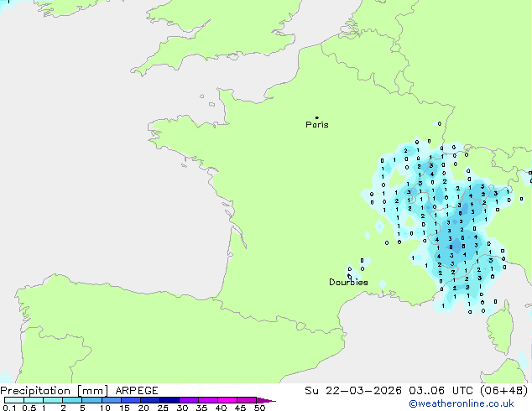Pick the 5–10 mm legend swatch
The height and width of the screenshot is (411, 532).
[91, 400]
